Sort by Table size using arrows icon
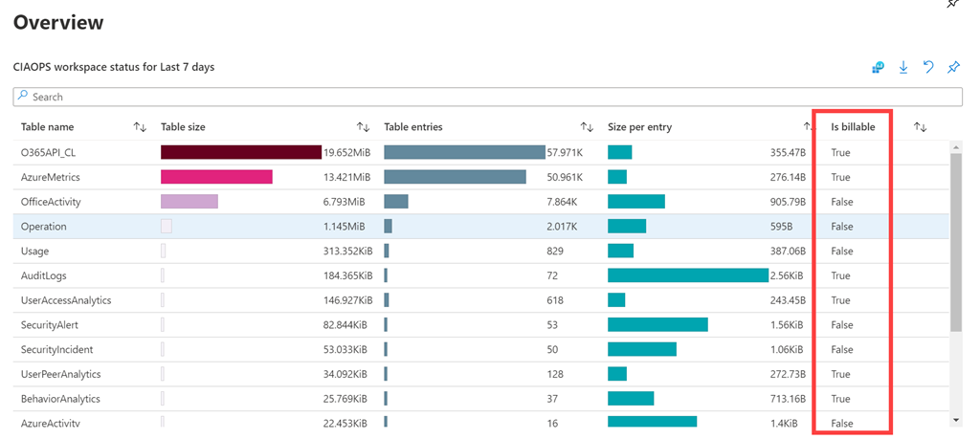Screen dimensions: 980x439 pyautogui.click(x=363, y=127)
